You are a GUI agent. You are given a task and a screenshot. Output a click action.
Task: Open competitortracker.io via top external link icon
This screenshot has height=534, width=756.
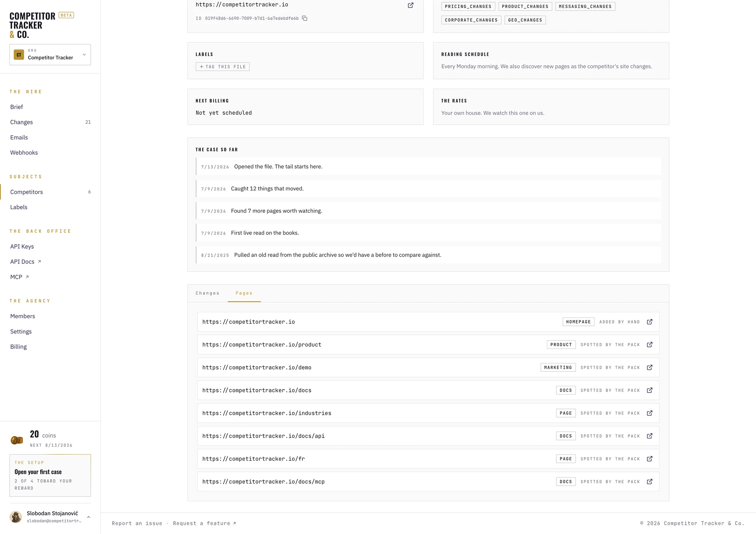(x=411, y=5)
